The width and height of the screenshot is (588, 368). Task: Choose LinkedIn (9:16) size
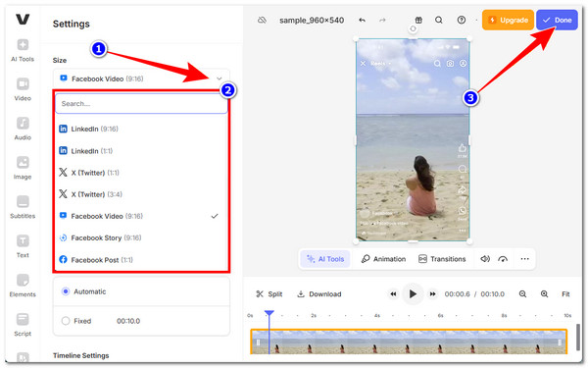141,129
